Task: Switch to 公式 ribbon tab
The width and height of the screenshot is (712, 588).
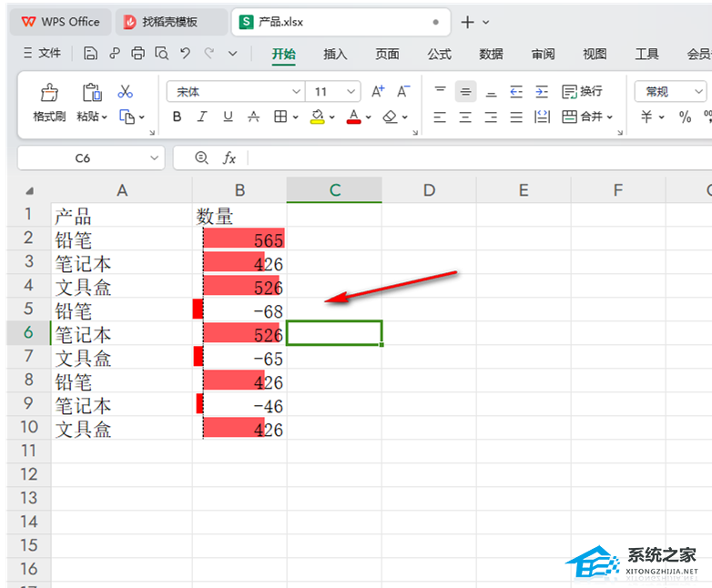Action: tap(439, 54)
